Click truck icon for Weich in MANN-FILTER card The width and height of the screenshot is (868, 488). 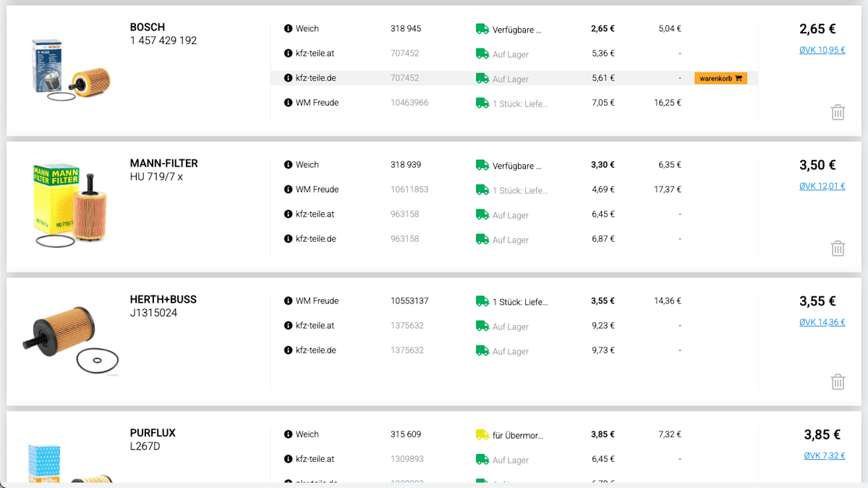tap(482, 165)
